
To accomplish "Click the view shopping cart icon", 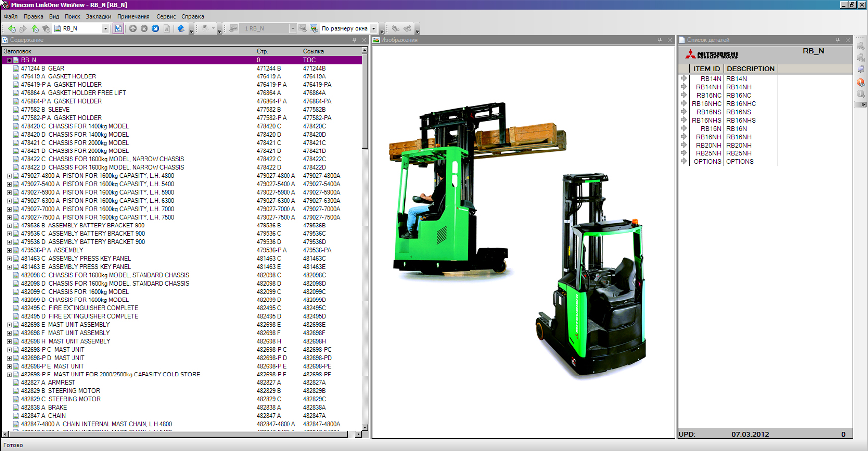I will 861,70.
